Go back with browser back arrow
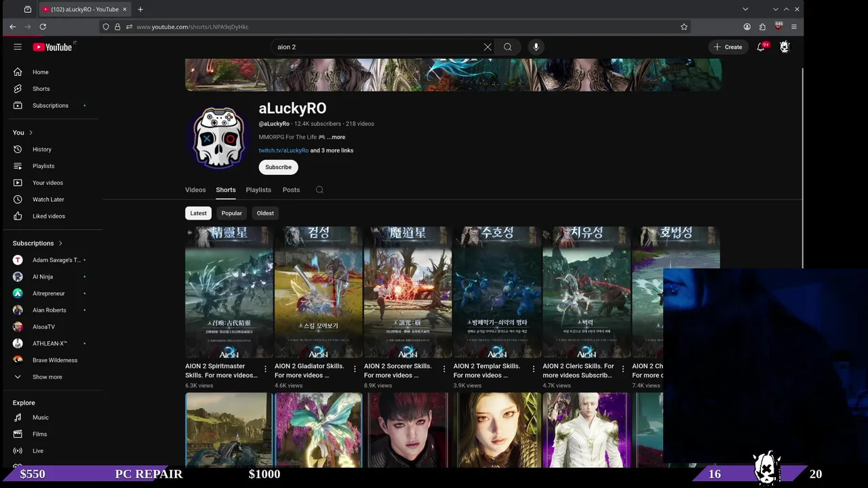This screenshot has height=488, width=868. pyautogui.click(x=13, y=26)
